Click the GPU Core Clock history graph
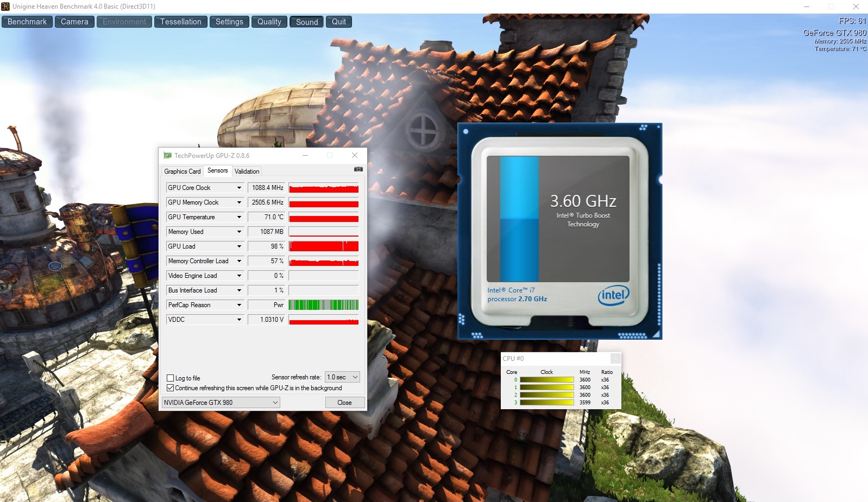The image size is (868, 502). click(x=324, y=188)
